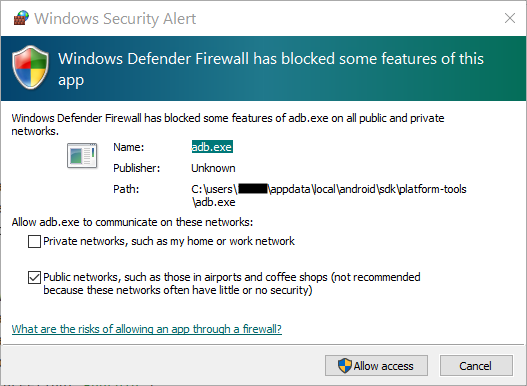
Task: Click the Unknown publisher value
Action: [213, 168]
